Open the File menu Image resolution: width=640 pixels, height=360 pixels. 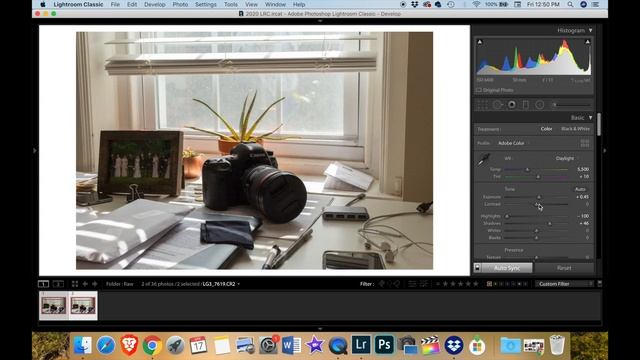pos(115,4)
